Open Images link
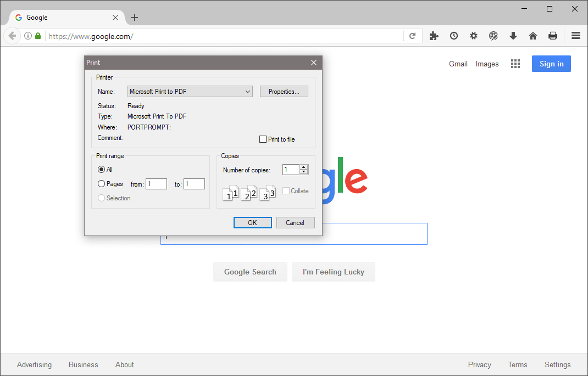Viewport: 588px width, 376px height. click(487, 64)
